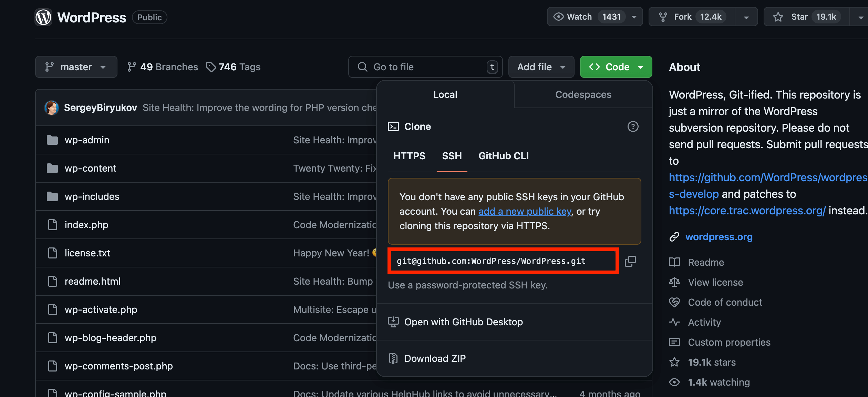Viewport: 868px width, 397px height.
Task: Switch to the Codespaces tab
Action: click(x=583, y=94)
